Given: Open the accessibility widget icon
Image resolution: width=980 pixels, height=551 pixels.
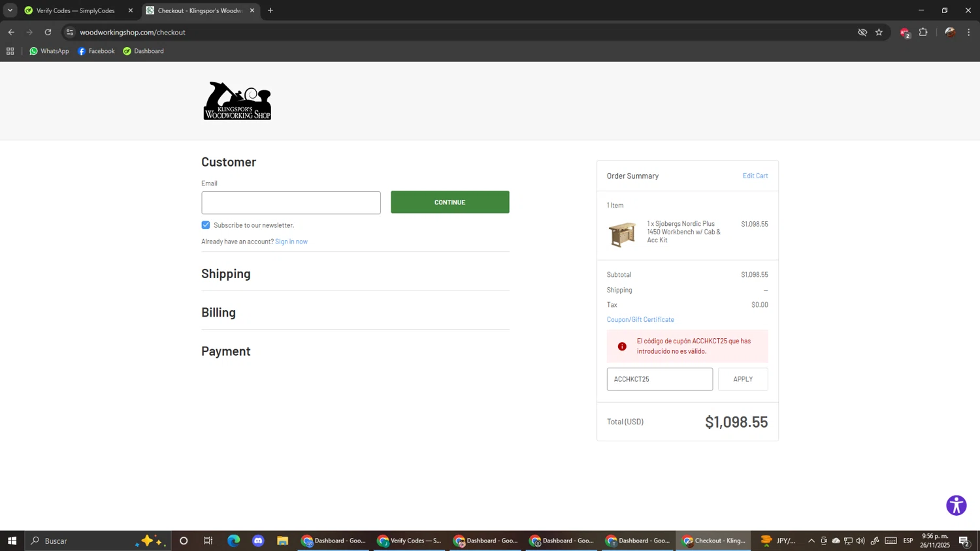Looking at the screenshot, I should 956,505.
